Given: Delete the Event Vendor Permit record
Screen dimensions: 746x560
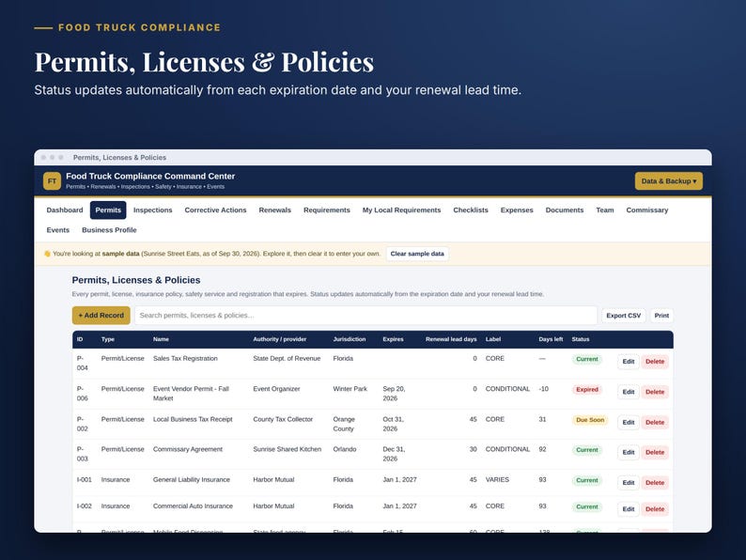Looking at the screenshot, I should pos(655,392).
